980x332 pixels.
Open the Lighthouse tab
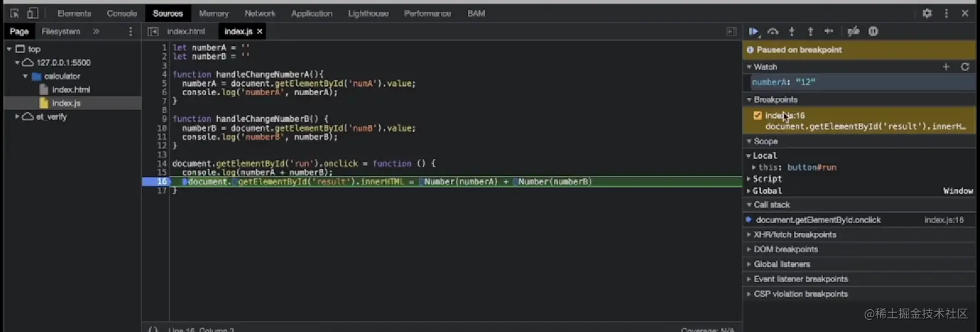point(368,13)
